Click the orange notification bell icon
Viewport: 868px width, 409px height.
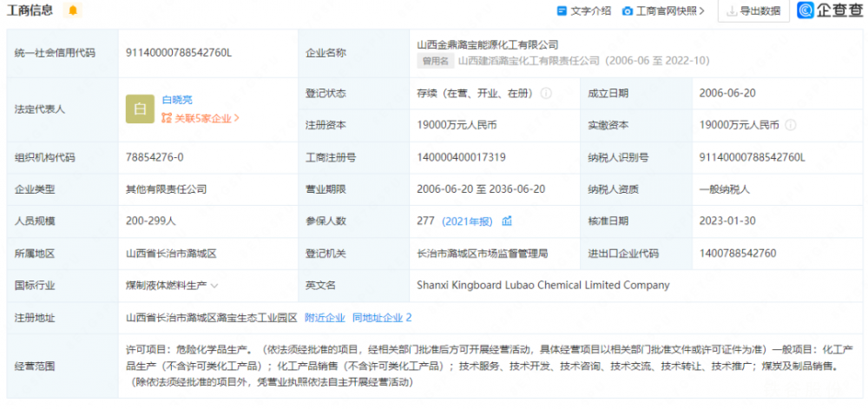point(73,10)
